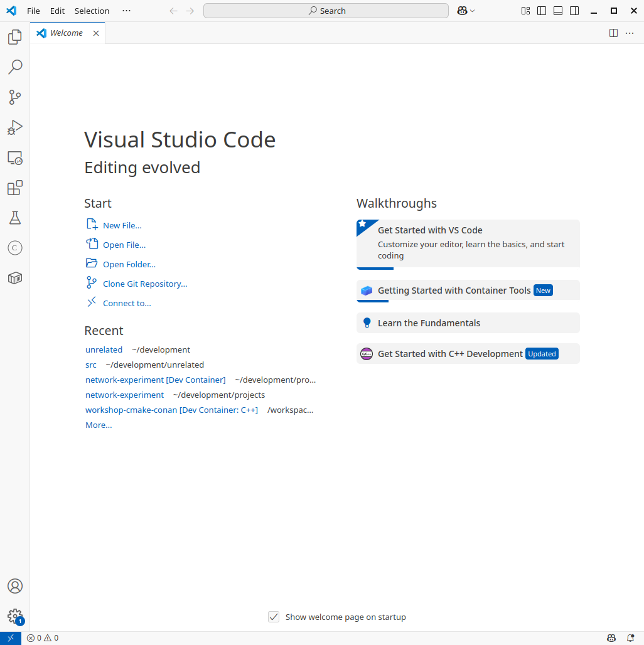Click the Clone Git Repository link
Image resolution: width=644 pixels, height=645 pixels.
click(x=145, y=284)
